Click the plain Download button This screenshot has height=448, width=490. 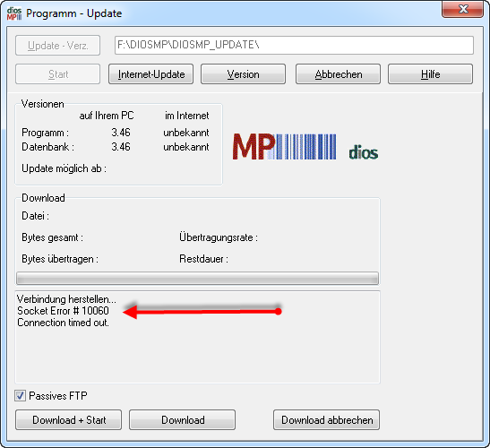click(183, 420)
